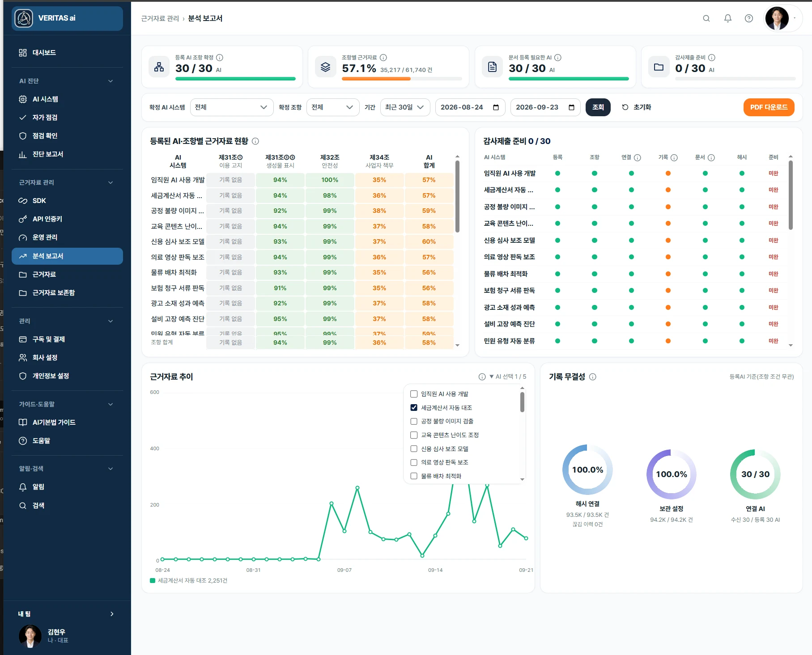The width and height of the screenshot is (812, 655).
Task: Uncheck 세금계산서 자동 대조 checkbox
Action: [x=414, y=408]
